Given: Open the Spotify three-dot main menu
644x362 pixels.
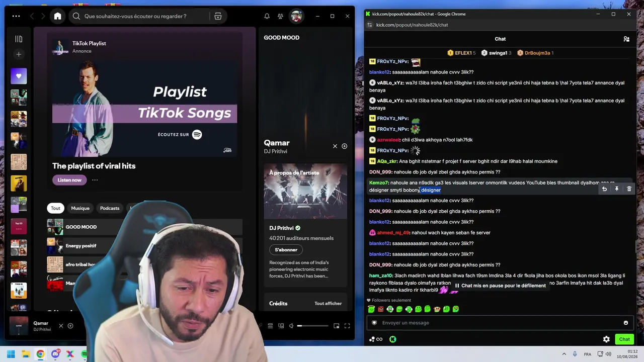Looking at the screenshot, I should tap(16, 16).
